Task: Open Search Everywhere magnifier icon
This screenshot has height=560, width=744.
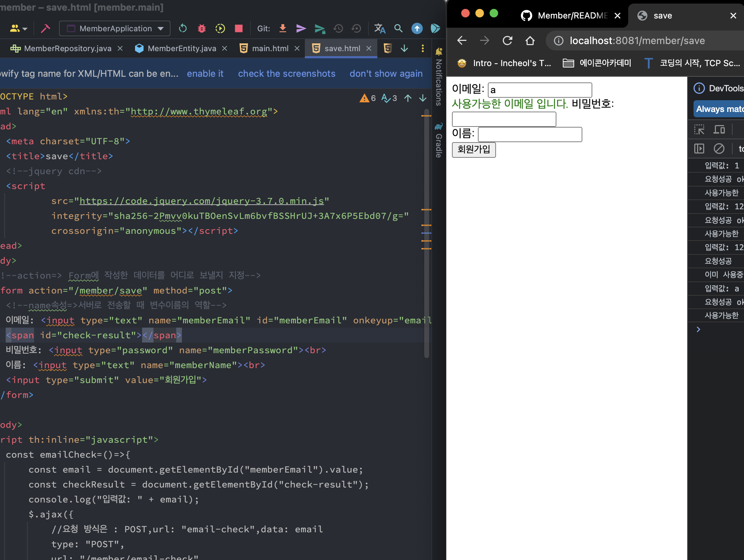Action: pyautogui.click(x=398, y=28)
